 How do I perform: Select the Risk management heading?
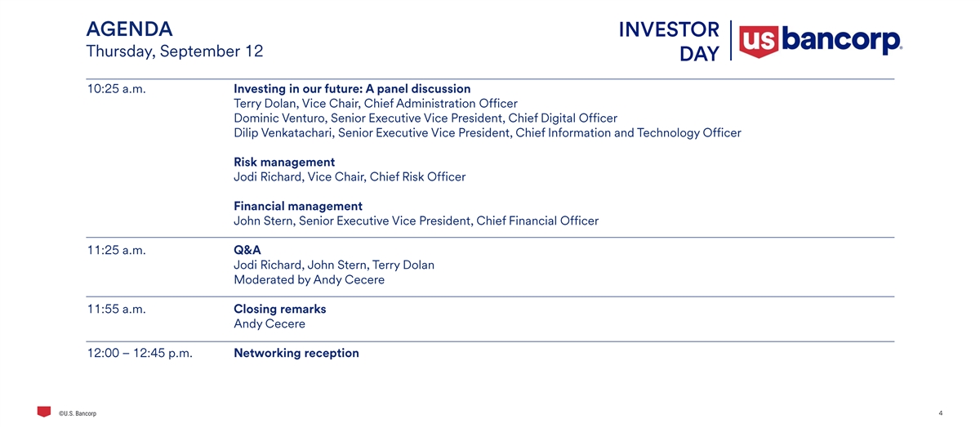(284, 163)
